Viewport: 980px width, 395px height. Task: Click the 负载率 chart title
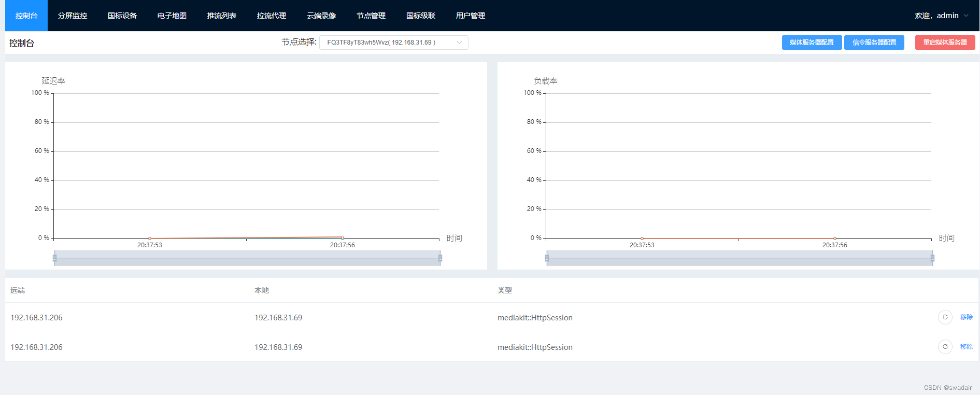(x=546, y=81)
